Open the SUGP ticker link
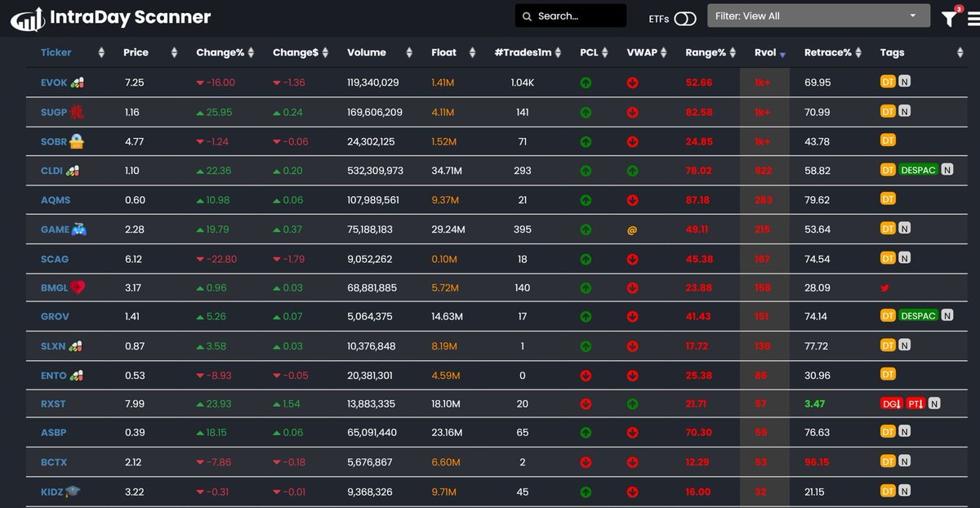The width and height of the screenshot is (980, 508). click(x=54, y=112)
